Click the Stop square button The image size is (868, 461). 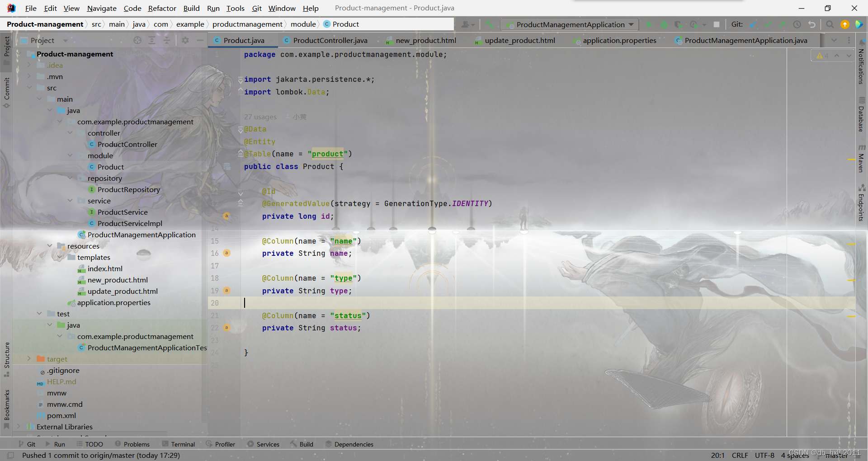click(x=717, y=24)
